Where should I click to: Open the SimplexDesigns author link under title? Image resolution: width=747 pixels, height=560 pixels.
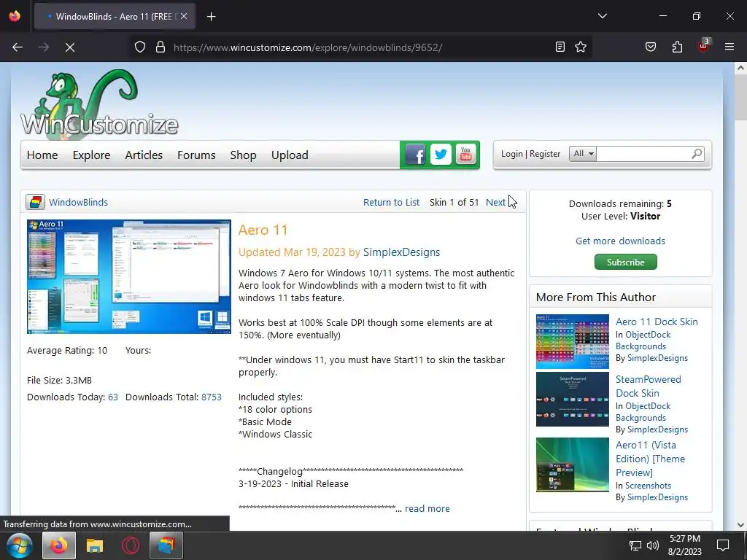(402, 252)
